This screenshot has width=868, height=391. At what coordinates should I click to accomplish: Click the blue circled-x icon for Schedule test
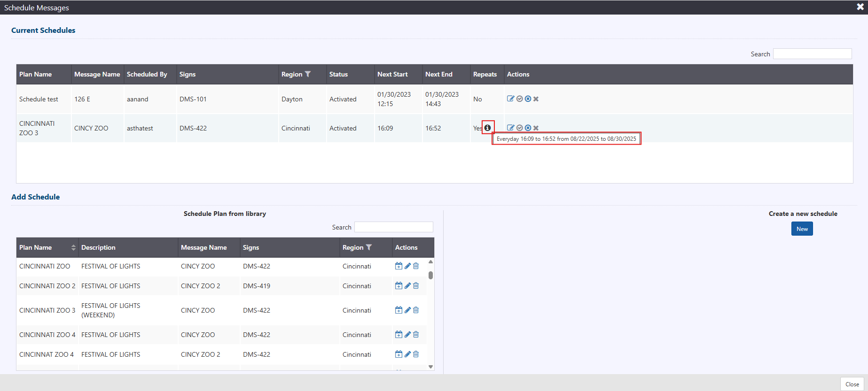pyautogui.click(x=528, y=99)
